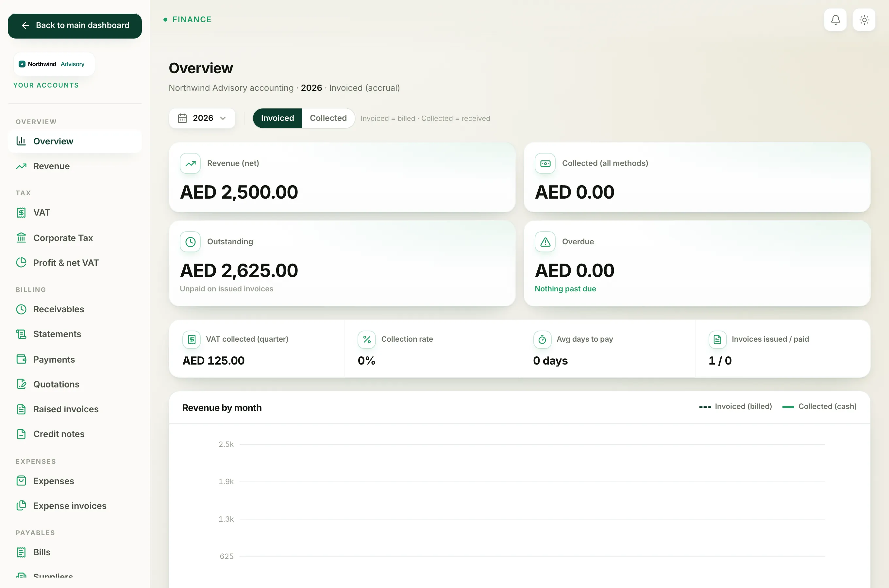Open the Northwind Advisory account selector
Image resolution: width=889 pixels, height=588 pixels.
pyautogui.click(x=54, y=64)
